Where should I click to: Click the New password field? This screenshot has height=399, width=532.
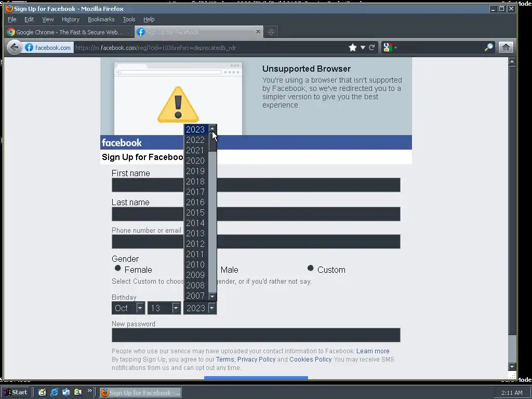click(256, 335)
